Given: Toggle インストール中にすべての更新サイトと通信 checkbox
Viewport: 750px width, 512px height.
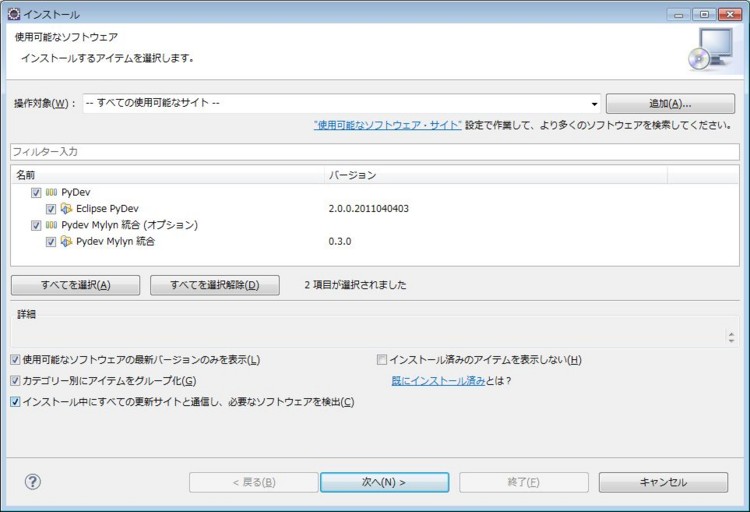Looking at the screenshot, I should (x=15, y=401).
